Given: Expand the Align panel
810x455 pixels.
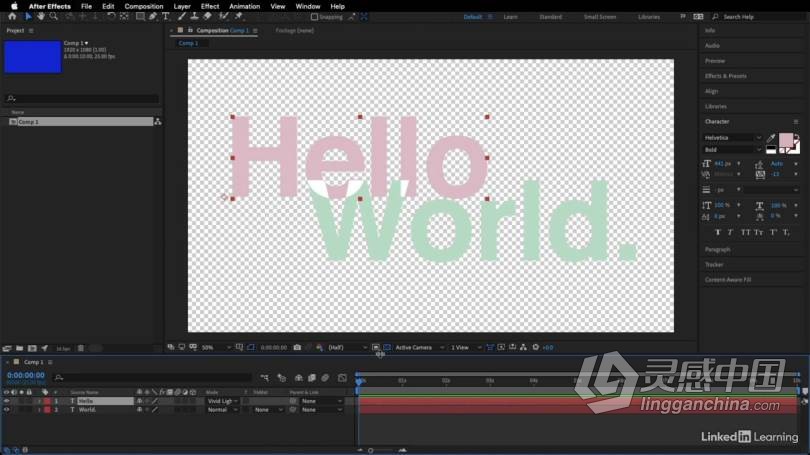Looking at the screenshot, I should pos(711,91).
